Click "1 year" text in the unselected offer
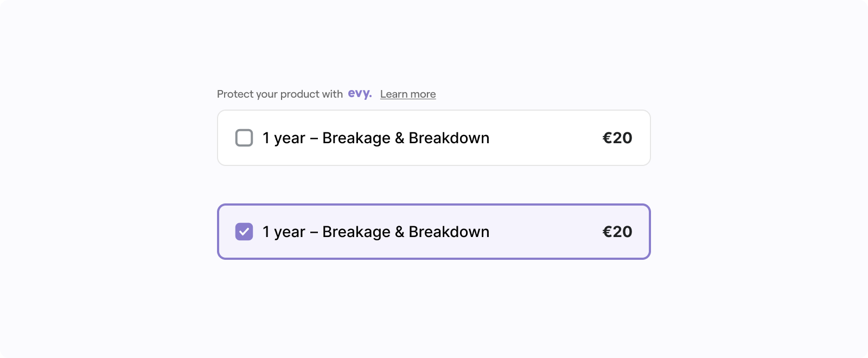 pos(284,138)
